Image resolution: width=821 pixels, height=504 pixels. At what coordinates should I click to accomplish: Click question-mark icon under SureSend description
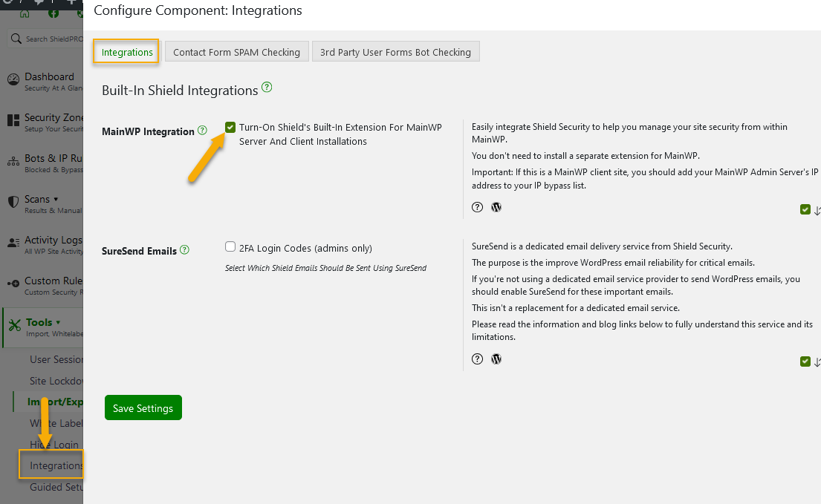tap(477, 359)
